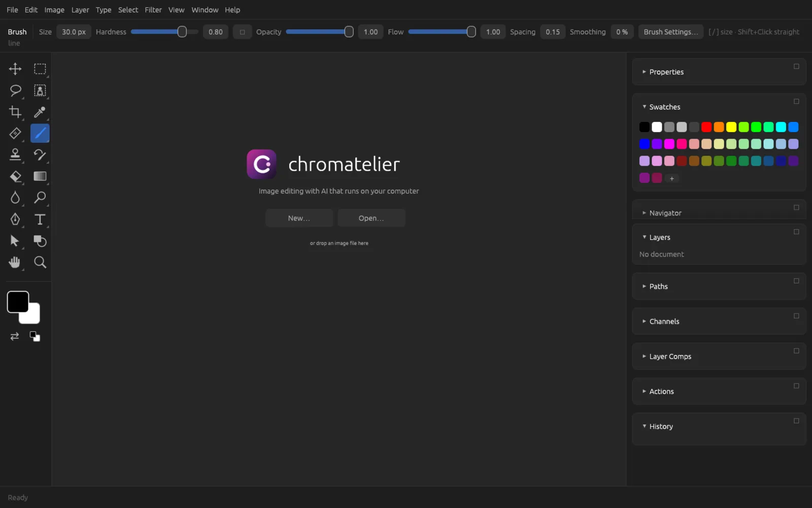Open the Filter menu
The height and width of the screenshot is (508, 812).
click(153, 10)
